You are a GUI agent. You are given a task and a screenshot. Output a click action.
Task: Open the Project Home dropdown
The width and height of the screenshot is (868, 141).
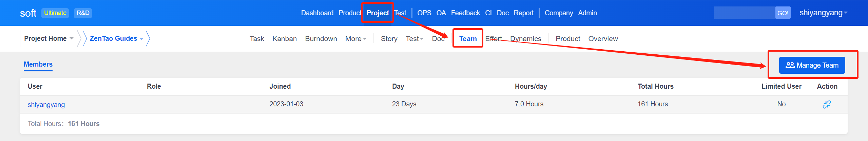coord(49,38)
